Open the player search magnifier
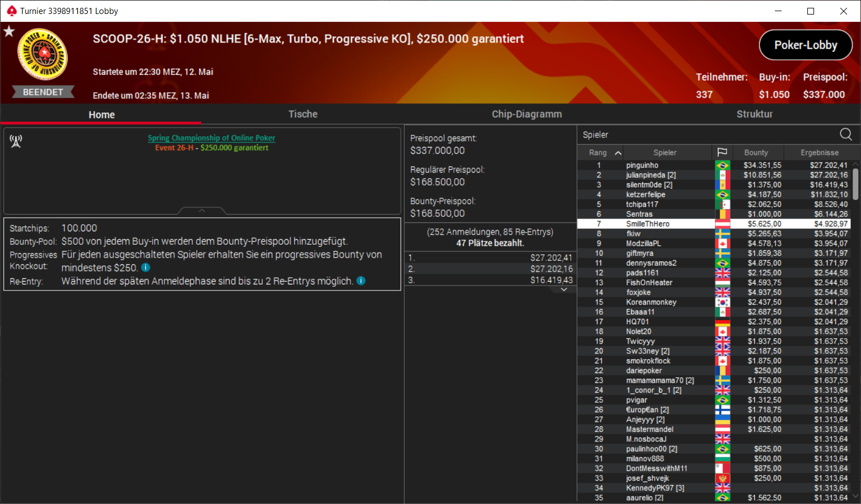This screenshot has width=861, height=504. (846, 134)
